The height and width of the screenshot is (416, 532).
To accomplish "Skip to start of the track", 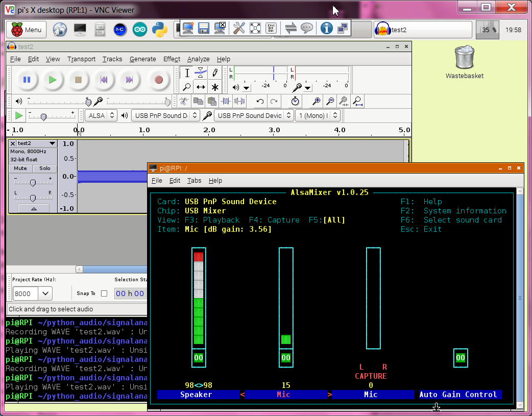I will click(x=104, y=80).
